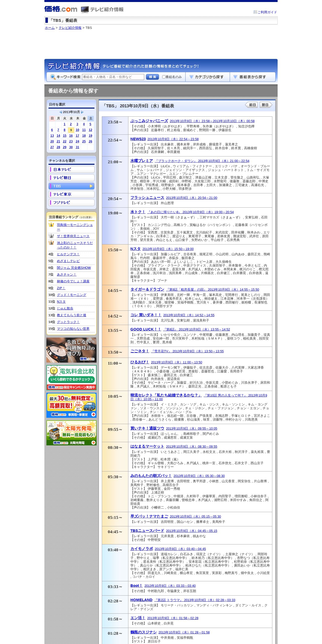The width and height of the screenshot is (322, 644).
Task: Select October 10 in the calendar
Action: coord(77,130)
